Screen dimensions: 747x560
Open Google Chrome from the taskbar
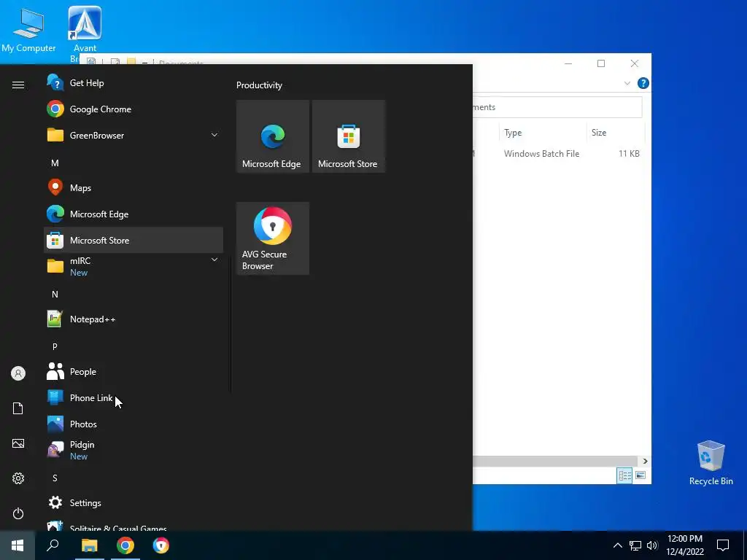click(125, 545)
